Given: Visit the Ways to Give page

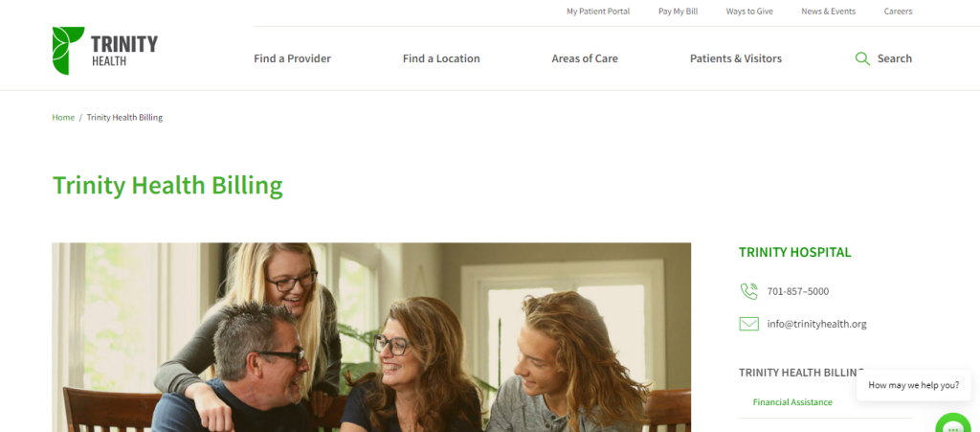Looking at the screenshot, I should pos(749,11).
